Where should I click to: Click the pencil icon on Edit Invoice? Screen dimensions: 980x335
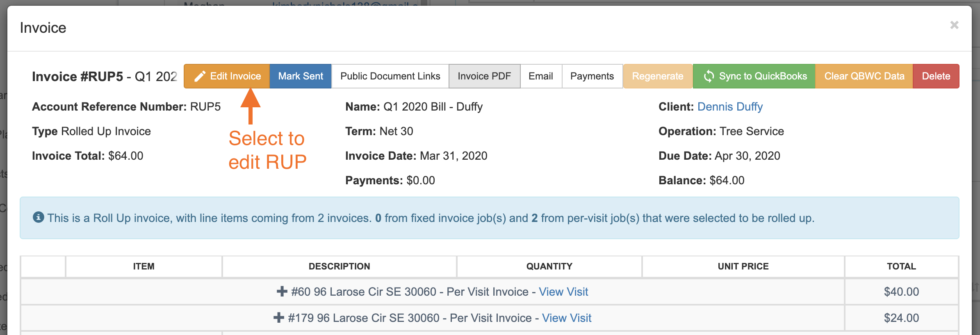click(x=200, y=77)
